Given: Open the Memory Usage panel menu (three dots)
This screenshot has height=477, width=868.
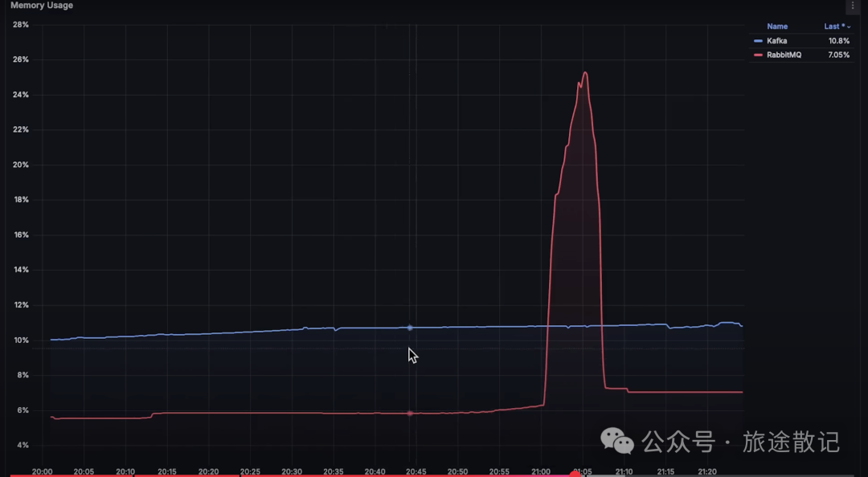Looking at the screenshot, I should tap(852, 6).
